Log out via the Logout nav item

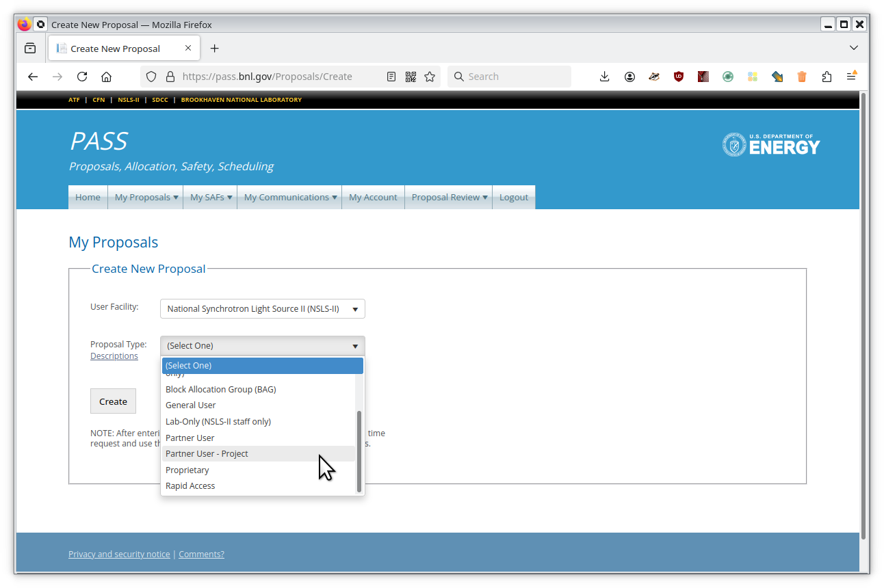tap(514, 197)
